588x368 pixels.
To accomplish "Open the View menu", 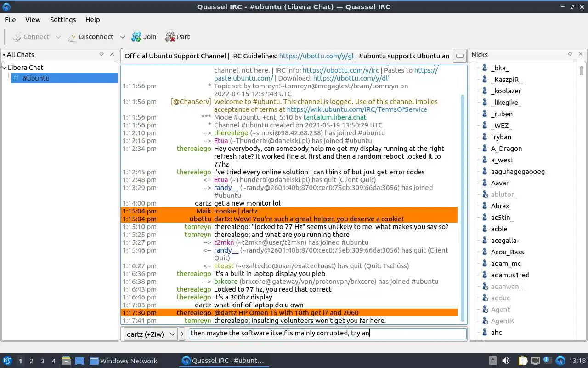I will (x=33, y=20).
